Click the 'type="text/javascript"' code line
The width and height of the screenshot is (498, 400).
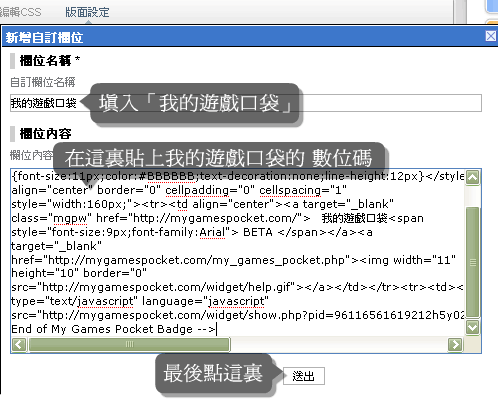(x=140, y=301)
